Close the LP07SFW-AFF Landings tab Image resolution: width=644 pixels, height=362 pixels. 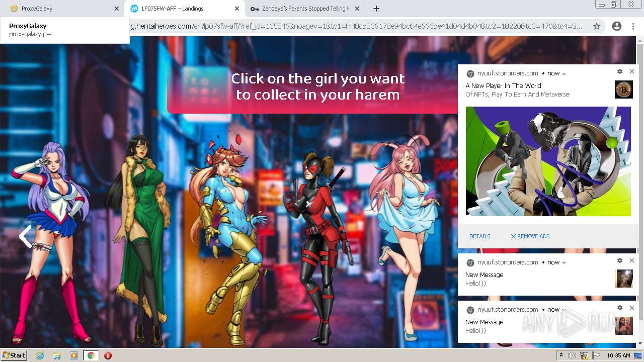[237, 9]
